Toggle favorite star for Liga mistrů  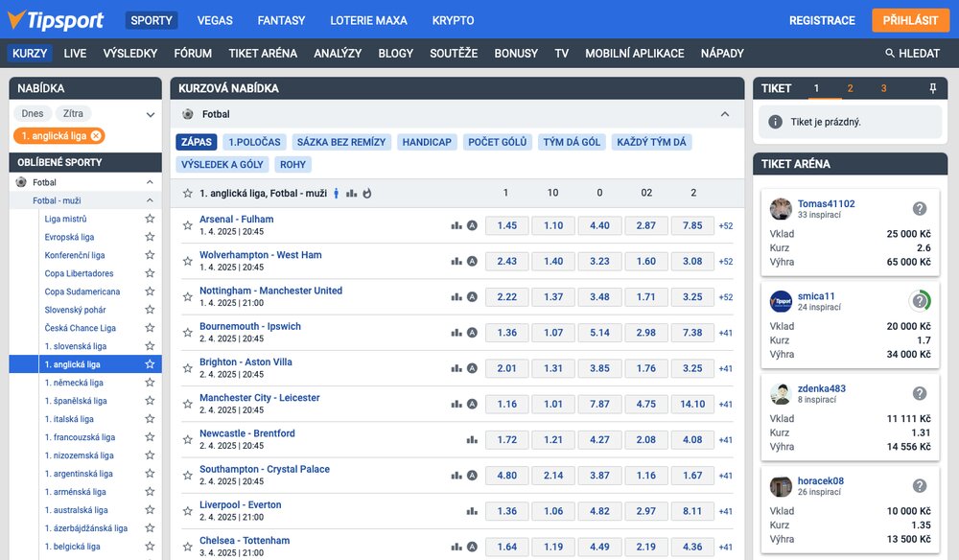(150, 218)
